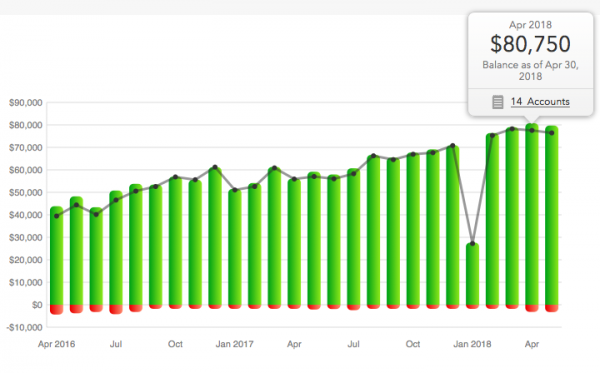600x373 pixels.
Task: Select the last bar after Apr 2018
Action: 552,215
